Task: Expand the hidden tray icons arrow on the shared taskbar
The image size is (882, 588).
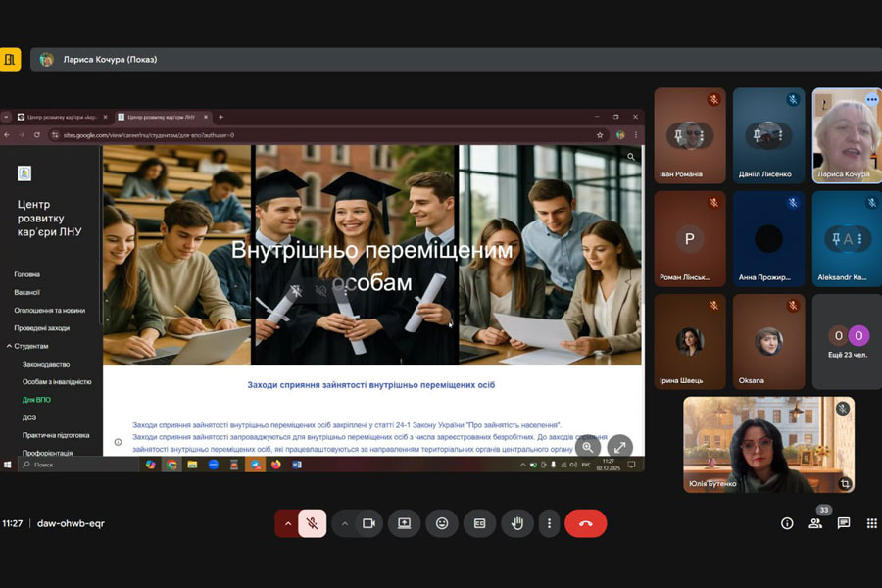Action: coord(522,465)
